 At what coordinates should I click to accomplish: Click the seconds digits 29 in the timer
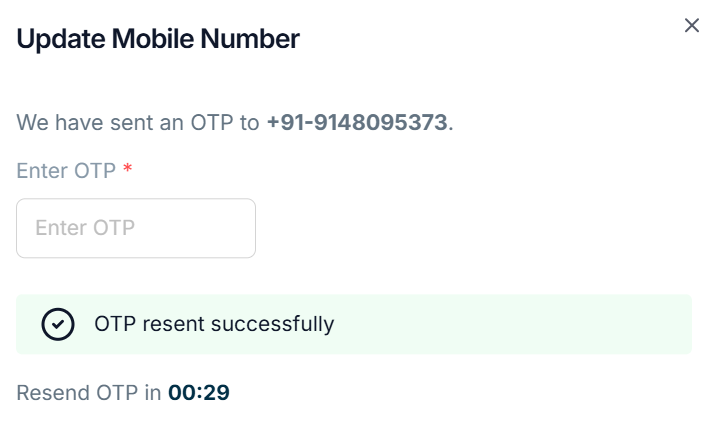(x=217, y=393)
